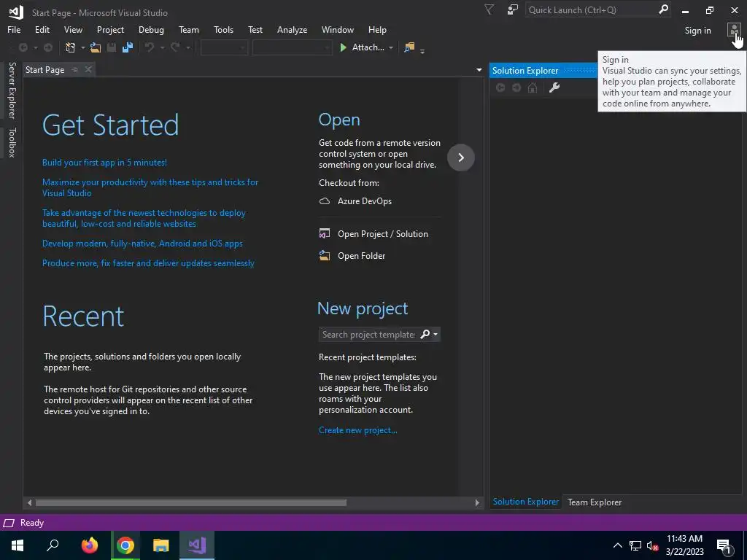Viewport: 747px width, 560px height.
Task: Click Solution Explorer Back icon
Action: 500,87
